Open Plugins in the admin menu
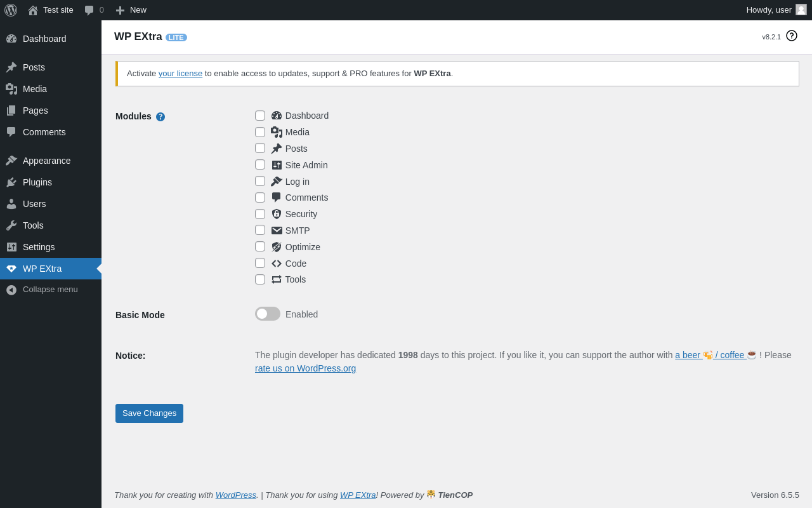812x508 pixels. click(51, 182)
